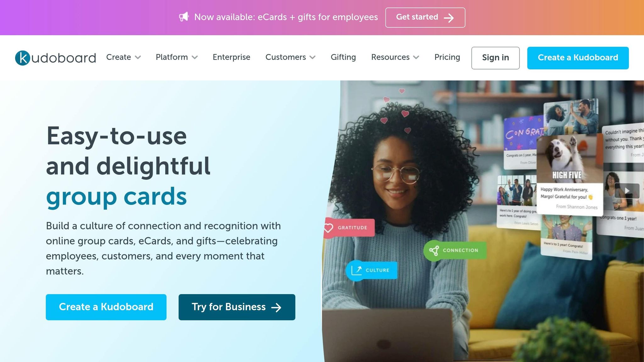Viewport: 644px width, 362px height.
Task: Click hero Create a Kudoboard button
Action: (x=106, y=307)
